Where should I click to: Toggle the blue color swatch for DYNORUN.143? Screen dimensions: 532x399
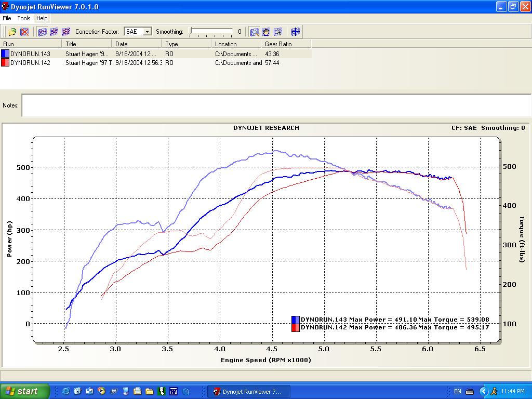click(4, 55)
